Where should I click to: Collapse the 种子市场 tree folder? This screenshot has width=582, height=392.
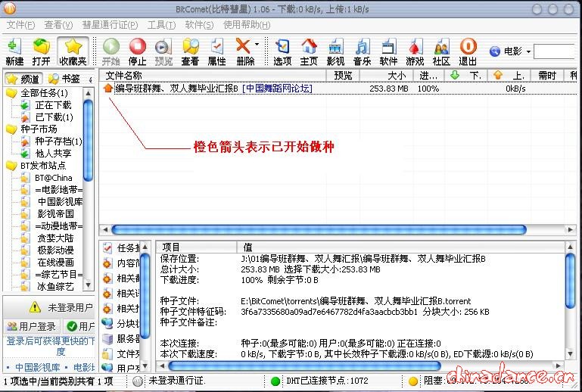[x=11, y=129]
